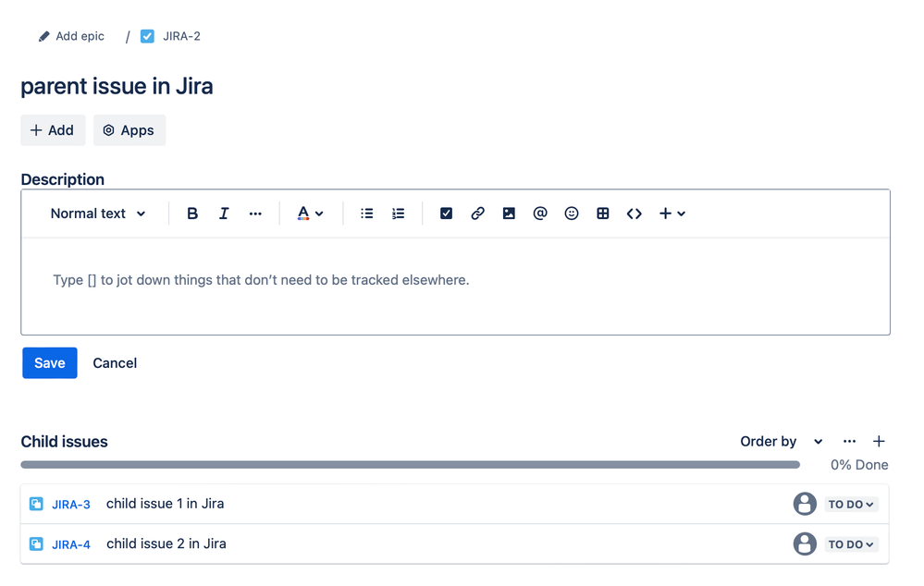Screen dimensions: 924x586
Task: Click 'child issue 1 in Jira' summary
Action: 165,504
